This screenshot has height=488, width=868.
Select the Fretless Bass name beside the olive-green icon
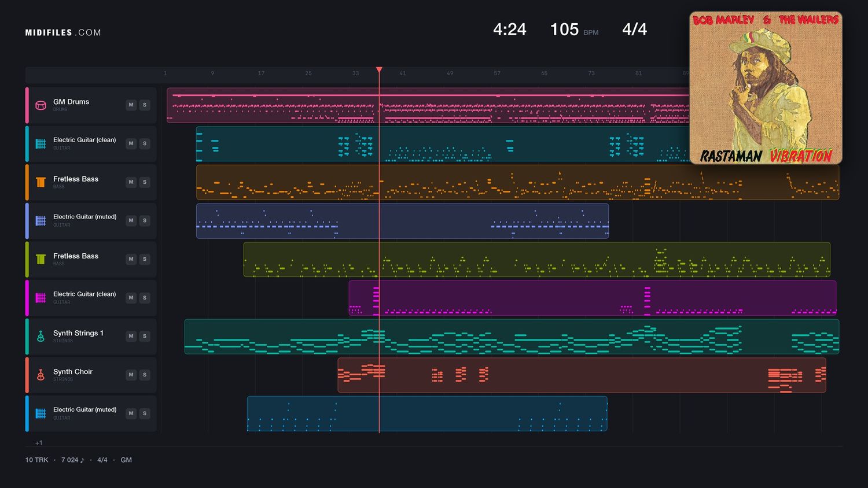tap(76, 256)
